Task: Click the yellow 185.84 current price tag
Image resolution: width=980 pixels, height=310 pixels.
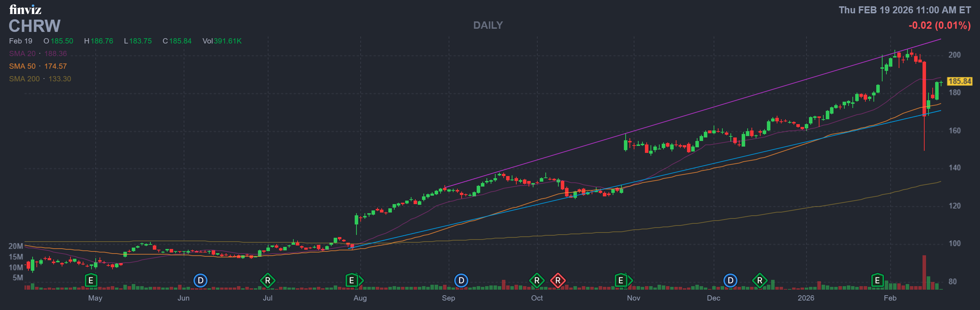Action: tap(959, 81)
